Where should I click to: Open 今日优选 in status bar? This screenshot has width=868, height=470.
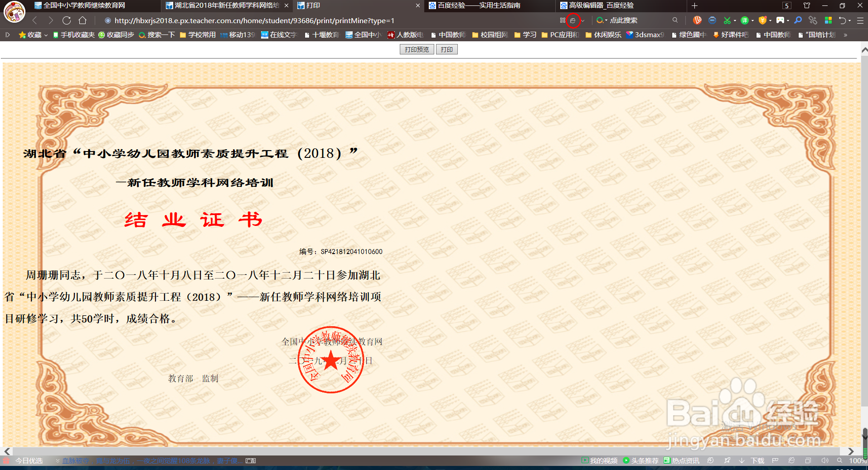pyautogui.click(x=23, y=460)
